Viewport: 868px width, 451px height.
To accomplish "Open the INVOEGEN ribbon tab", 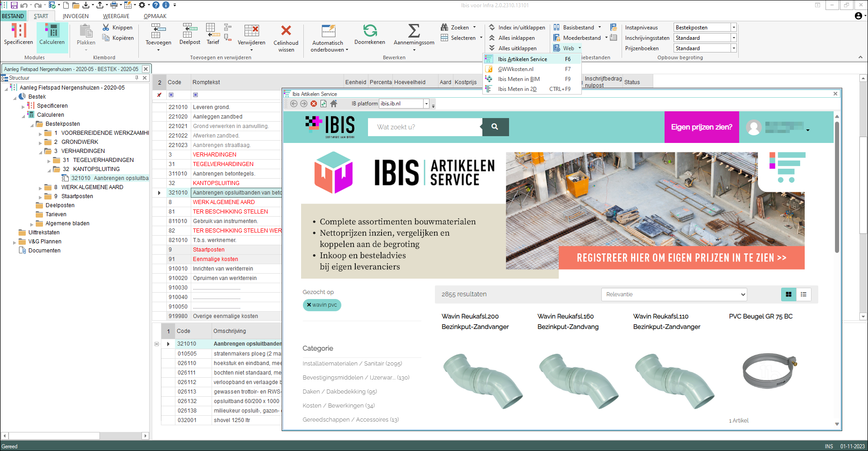I will [x=75, y=16].
